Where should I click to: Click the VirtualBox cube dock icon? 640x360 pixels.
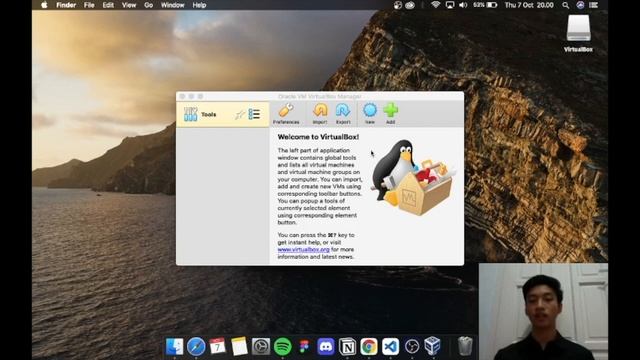(433, 346)
